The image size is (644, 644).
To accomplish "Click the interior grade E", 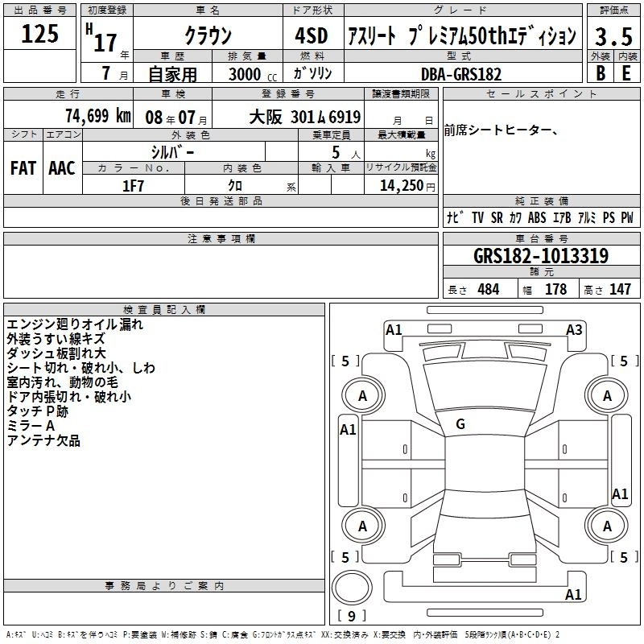I will pos(626,72).
